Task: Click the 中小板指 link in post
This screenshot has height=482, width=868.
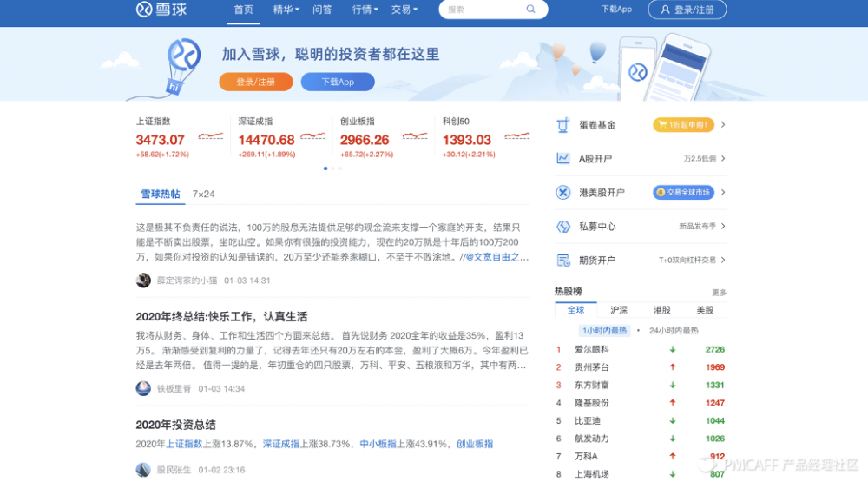Action: 378,444
